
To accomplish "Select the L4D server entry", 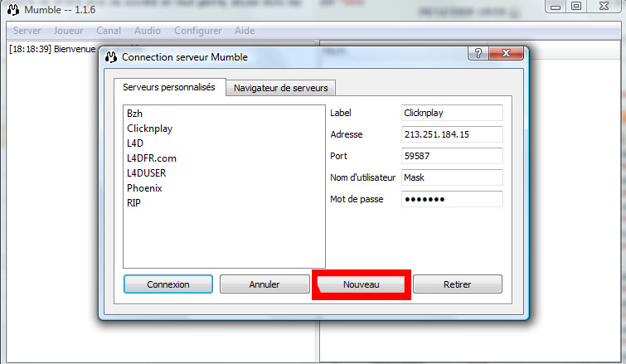I will point(224,143).
